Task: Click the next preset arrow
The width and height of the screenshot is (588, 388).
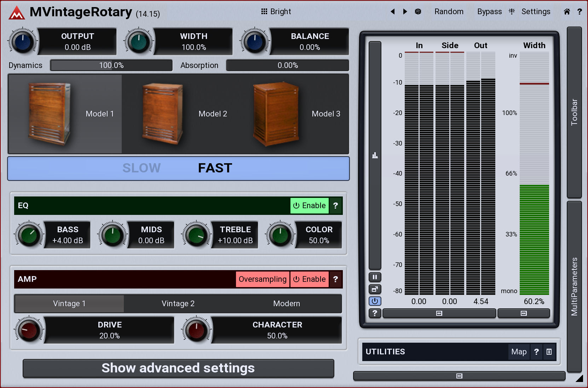Action: tap(405, 12)
